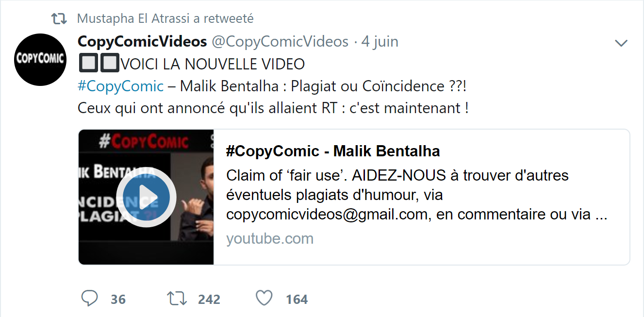Image resolution: width=644 pixels, height=317 pixels.
Task: Like the tweet with the heart icon
Action: pos(264,298)
